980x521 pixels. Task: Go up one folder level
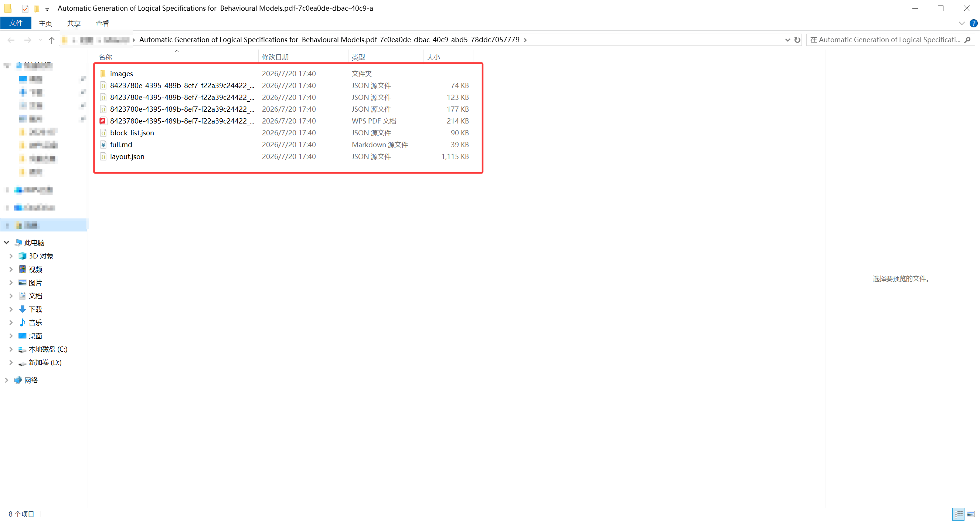(x=52, y=40)
